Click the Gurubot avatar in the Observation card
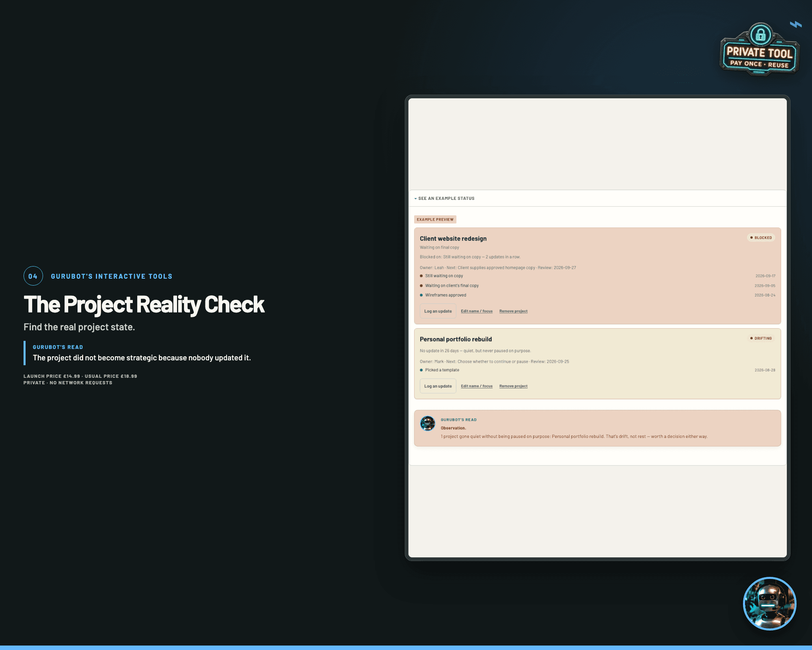 pos(428,423)
